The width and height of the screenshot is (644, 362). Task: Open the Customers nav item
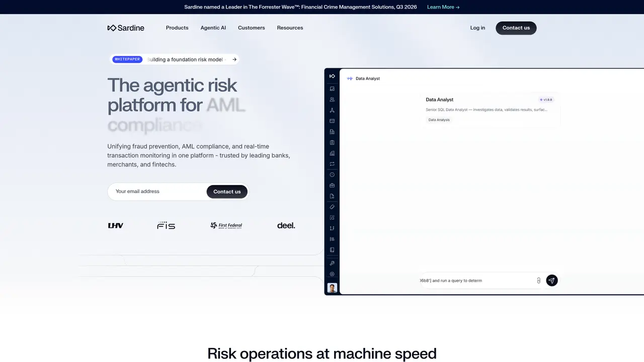252,28
